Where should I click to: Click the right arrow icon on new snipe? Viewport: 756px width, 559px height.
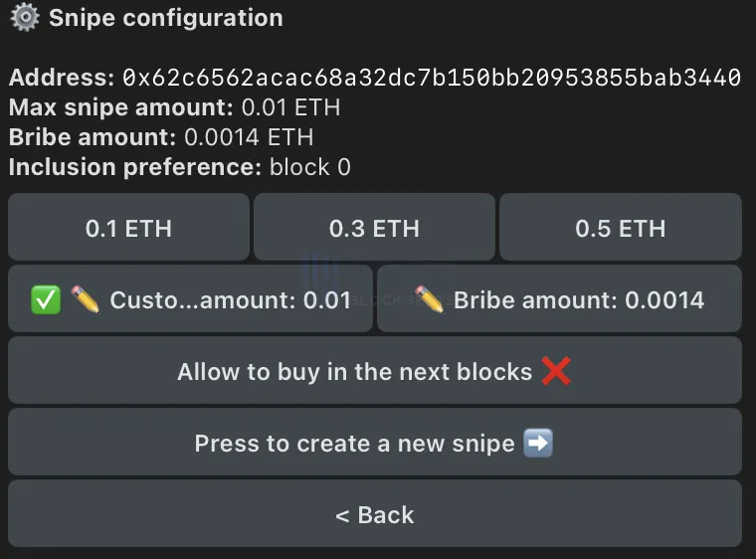[538, 443]
